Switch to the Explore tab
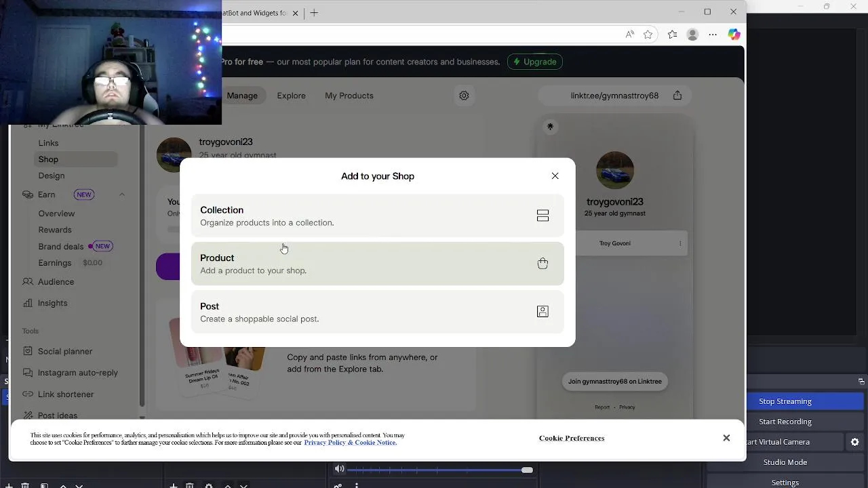The width and height of the screenshot is (868, 488). (291, 96)
